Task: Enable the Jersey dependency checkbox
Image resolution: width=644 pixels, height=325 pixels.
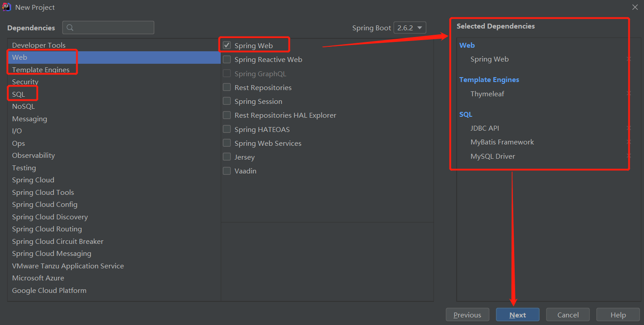Action: (227, 157)
